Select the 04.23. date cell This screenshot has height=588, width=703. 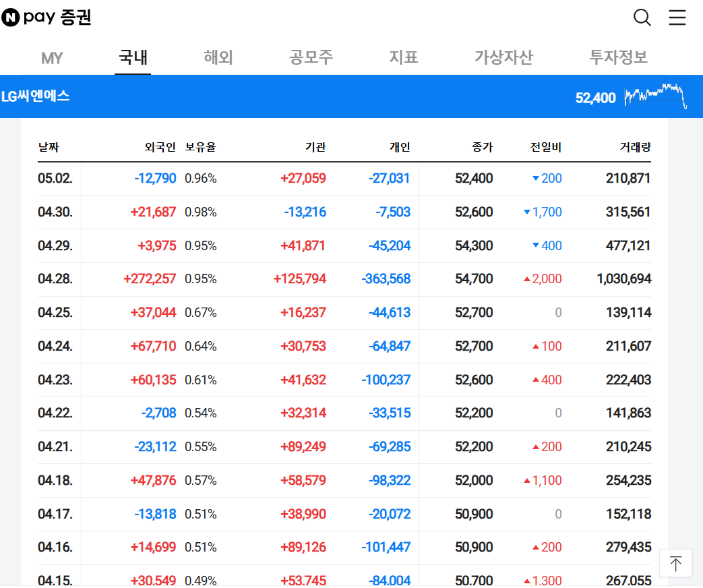[x=55, y=380]
